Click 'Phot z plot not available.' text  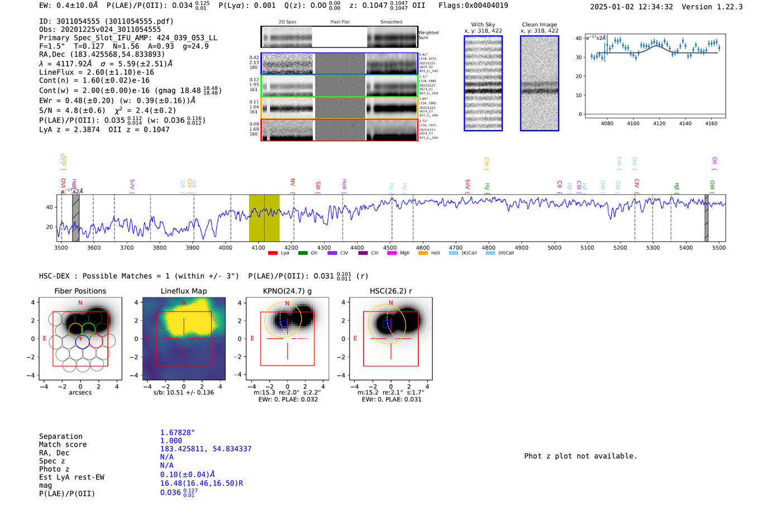pos(580,456)
